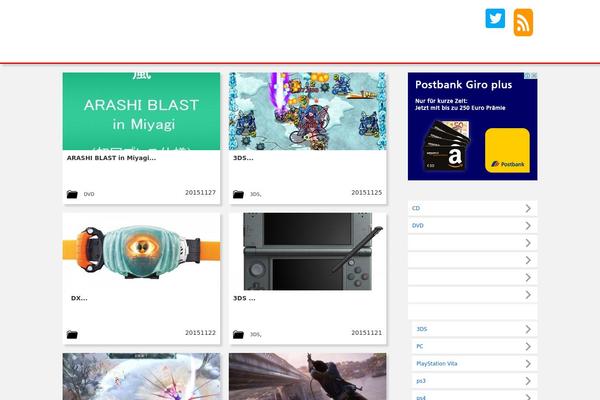Screen dimensions: 600x400
Task: Open the snowy game scene thumbnail
Action: (x=141, y=377)
